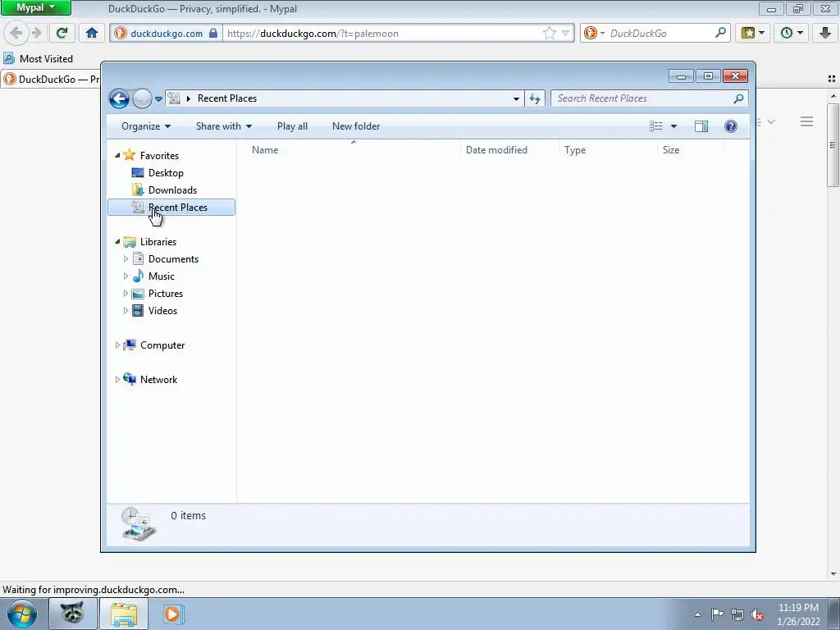
Task: Click the Mypal browser back button
Action: tap(16, 33)
